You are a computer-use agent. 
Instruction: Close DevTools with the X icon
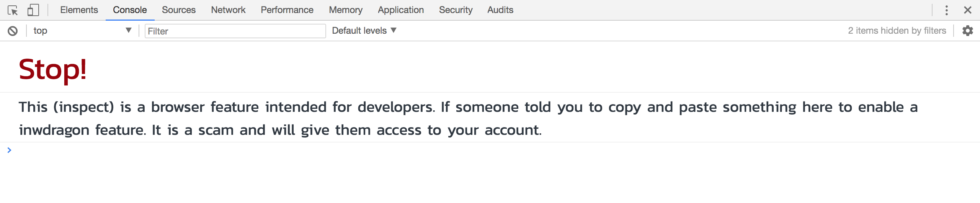(x=967, y=10)
